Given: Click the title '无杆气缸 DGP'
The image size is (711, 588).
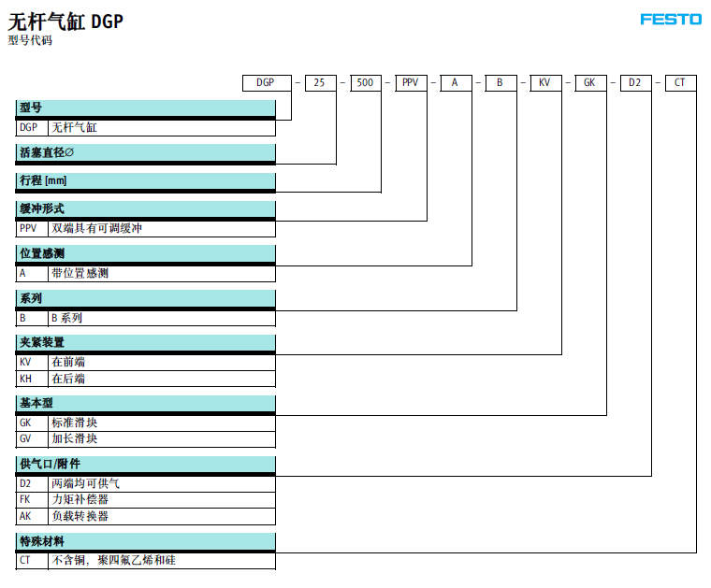Looking at the screenshot, I should pyautogui.click(x=65, y=22).
